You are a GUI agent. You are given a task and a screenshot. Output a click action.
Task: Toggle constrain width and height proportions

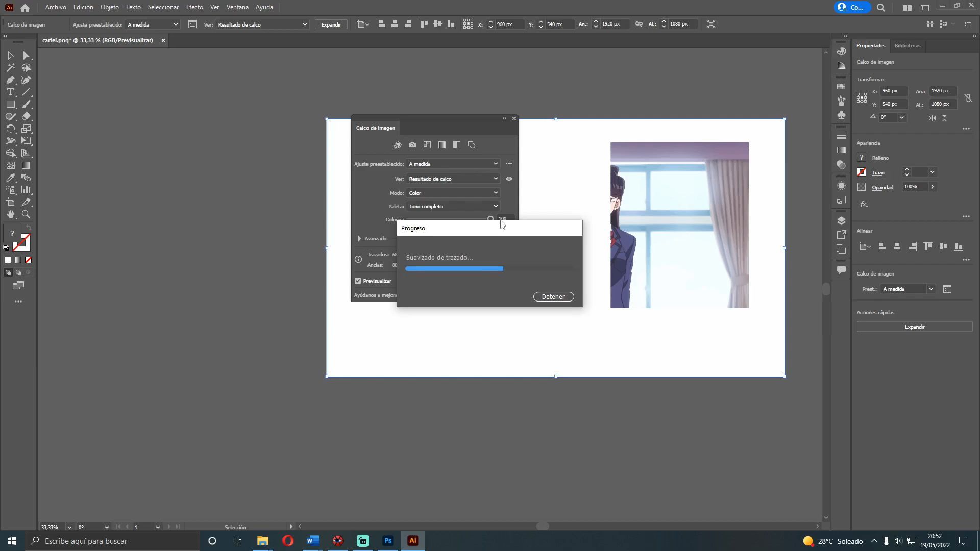click(x=968, y=98)
